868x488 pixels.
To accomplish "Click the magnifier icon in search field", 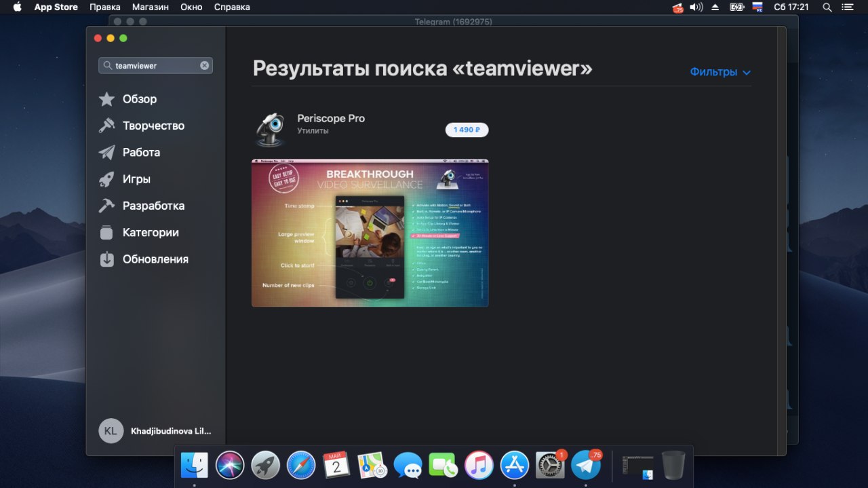I will (108, 66).
